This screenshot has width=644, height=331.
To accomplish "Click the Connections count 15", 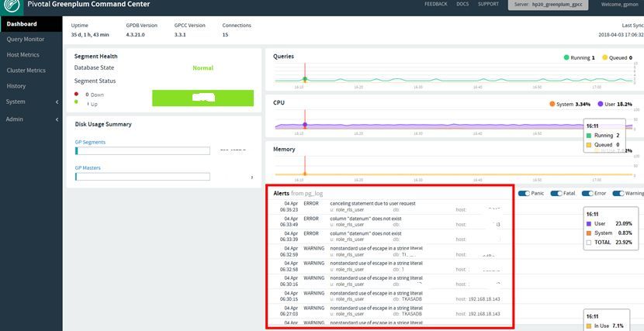I will click(225, 35).
